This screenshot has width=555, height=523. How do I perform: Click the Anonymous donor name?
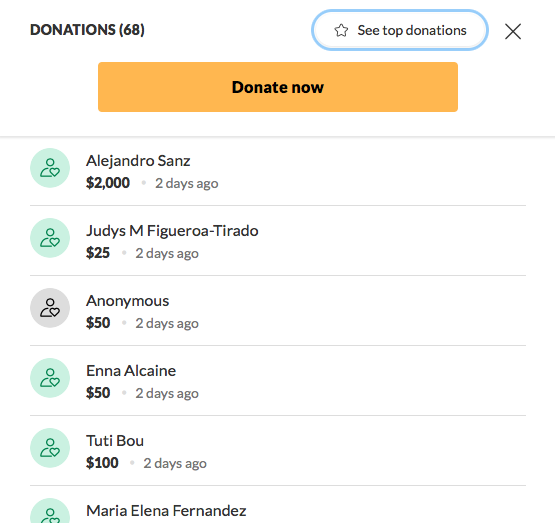(127, 301)
